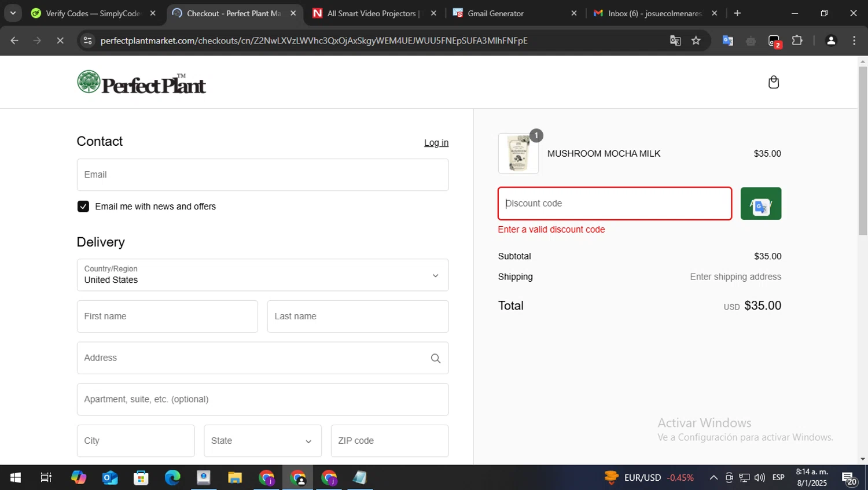This screenshot has height=490, width=868.
Task: Show hidden system tray icons
Action: 713,478
